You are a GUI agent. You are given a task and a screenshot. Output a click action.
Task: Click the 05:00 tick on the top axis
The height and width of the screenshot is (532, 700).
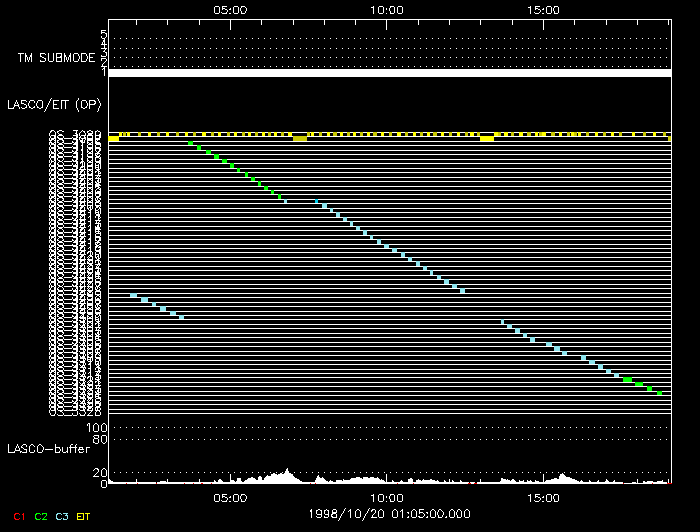pos(230,9)
